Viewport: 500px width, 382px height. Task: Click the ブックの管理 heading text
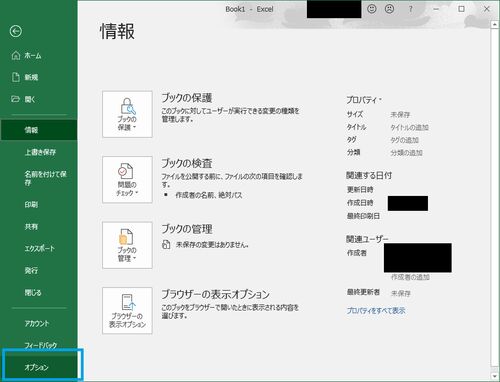[x=187, y=229]
